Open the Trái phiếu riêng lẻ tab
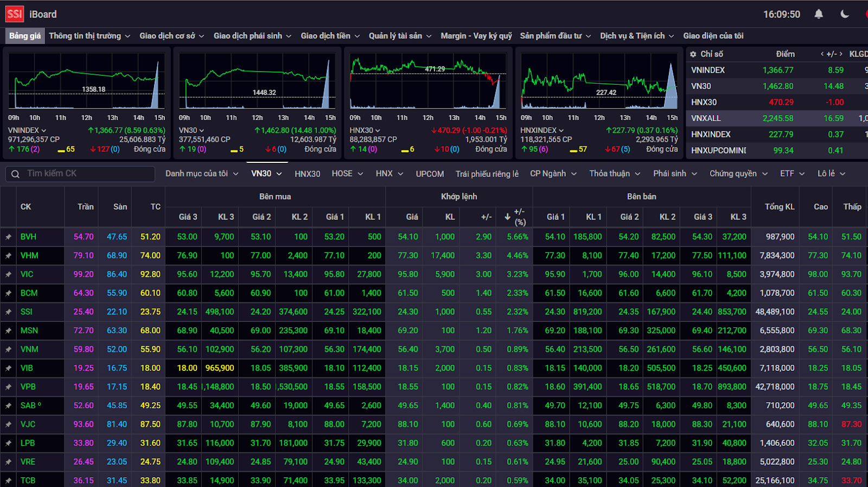The height and width of the screenshot is (487, 868). 487,174
